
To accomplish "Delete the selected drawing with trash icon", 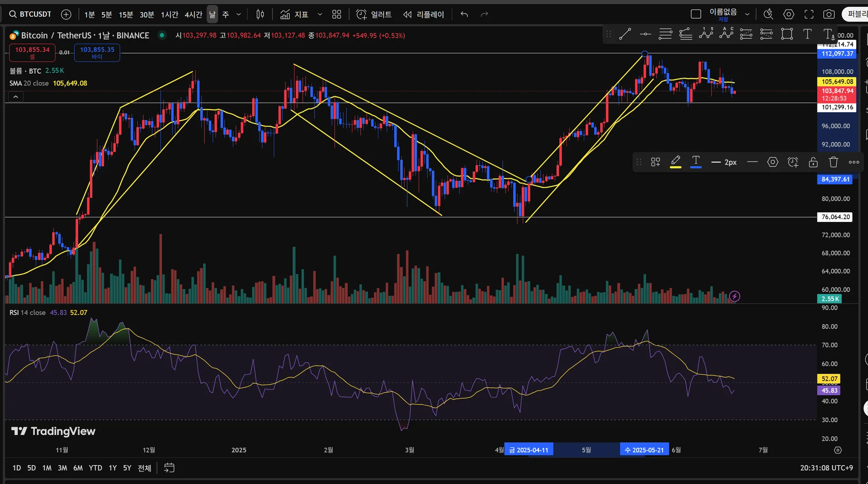I will [833, 162].
